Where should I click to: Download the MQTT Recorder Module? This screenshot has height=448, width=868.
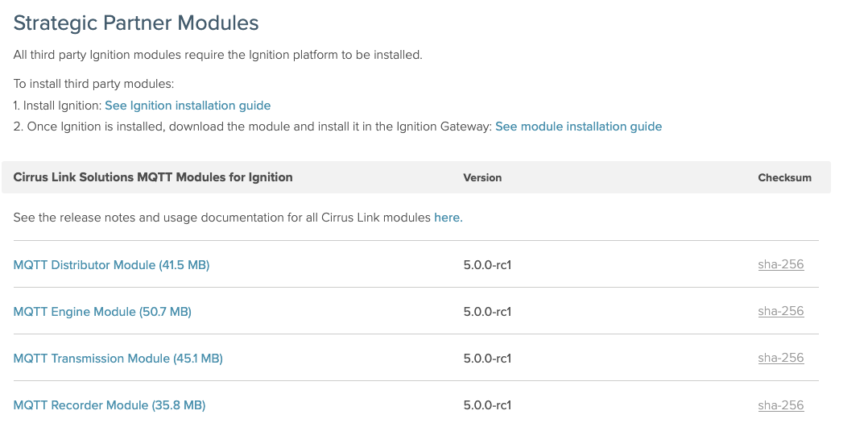pos(110,405)
